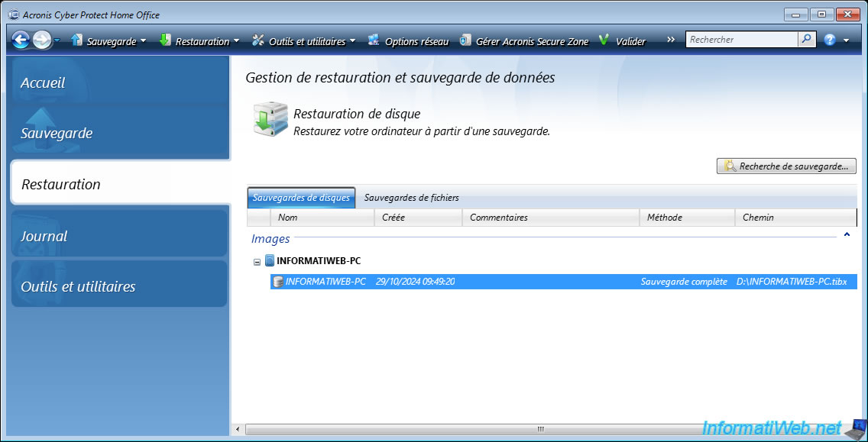Viewport: 868px width, 442px height.
Task: Click the horizontal scrollbar at the bottom
Action: coord(540,429)
